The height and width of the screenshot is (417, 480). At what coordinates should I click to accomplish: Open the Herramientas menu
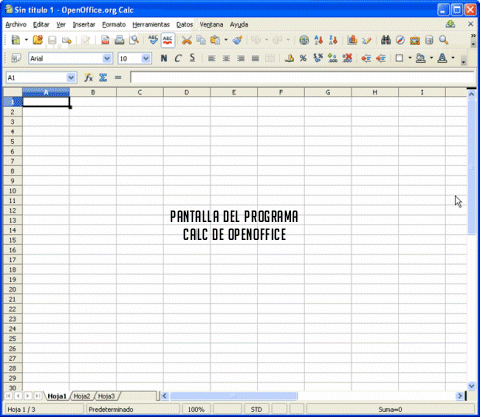[x=151, y=25]
